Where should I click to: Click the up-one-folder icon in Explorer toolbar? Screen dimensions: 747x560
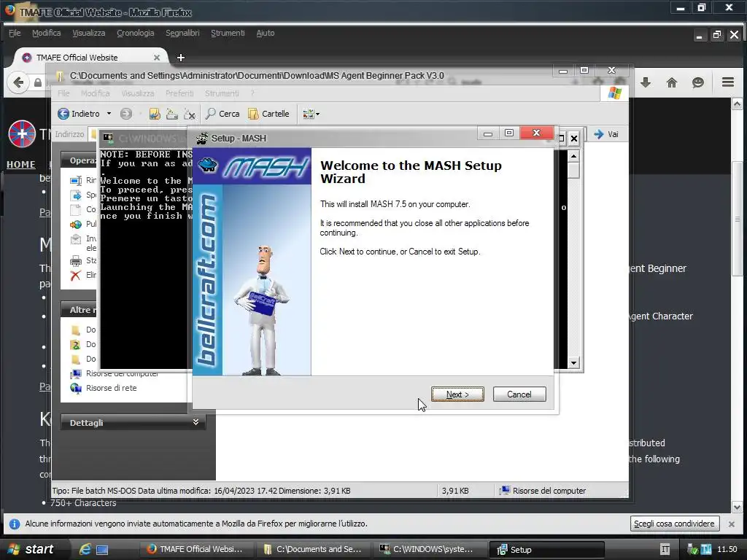[x=155, y=114]
